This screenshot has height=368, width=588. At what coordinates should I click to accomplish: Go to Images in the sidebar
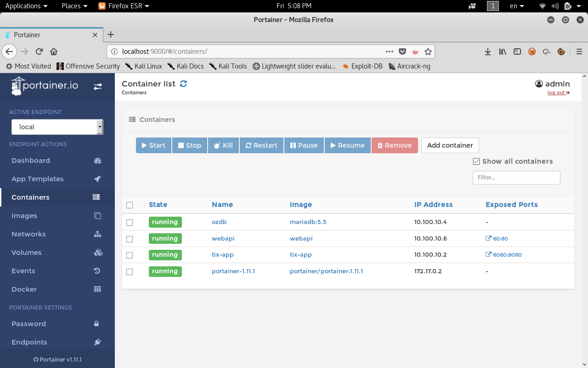coord(24,216)
